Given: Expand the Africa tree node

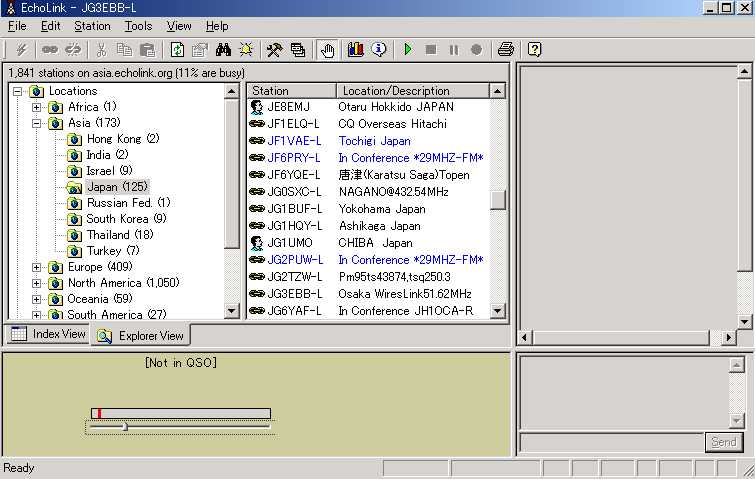Looking at the screenshot, I should [37, 107].
